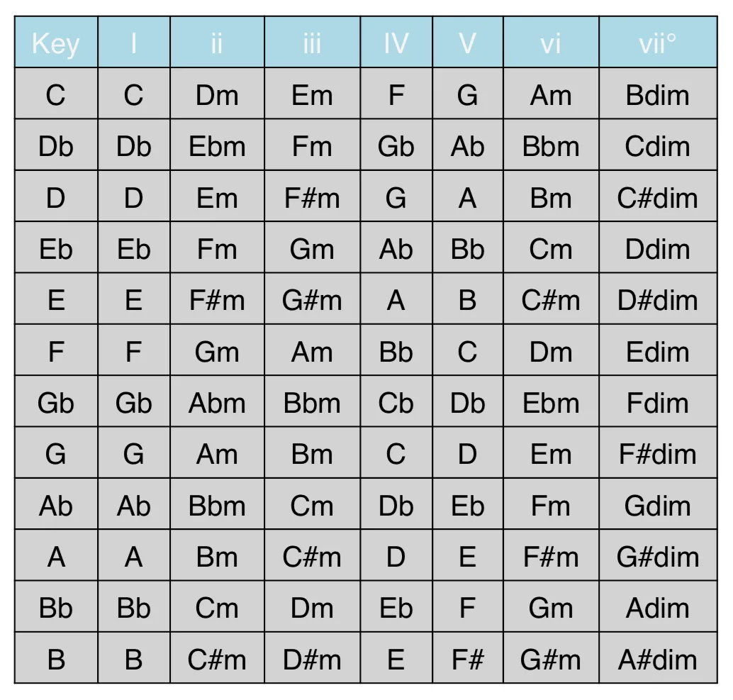Click the "C#dim" chord cell
Image resolution: width=733 pixels, height=700 pixels.
pos(657,198)
